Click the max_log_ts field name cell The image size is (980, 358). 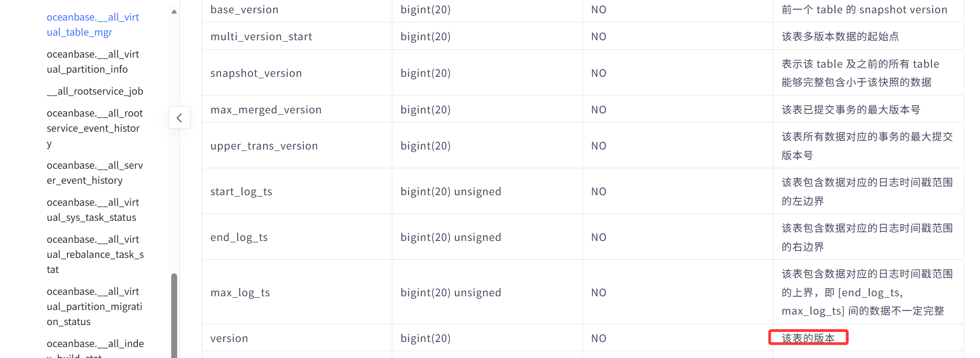(x=240, y=293)
